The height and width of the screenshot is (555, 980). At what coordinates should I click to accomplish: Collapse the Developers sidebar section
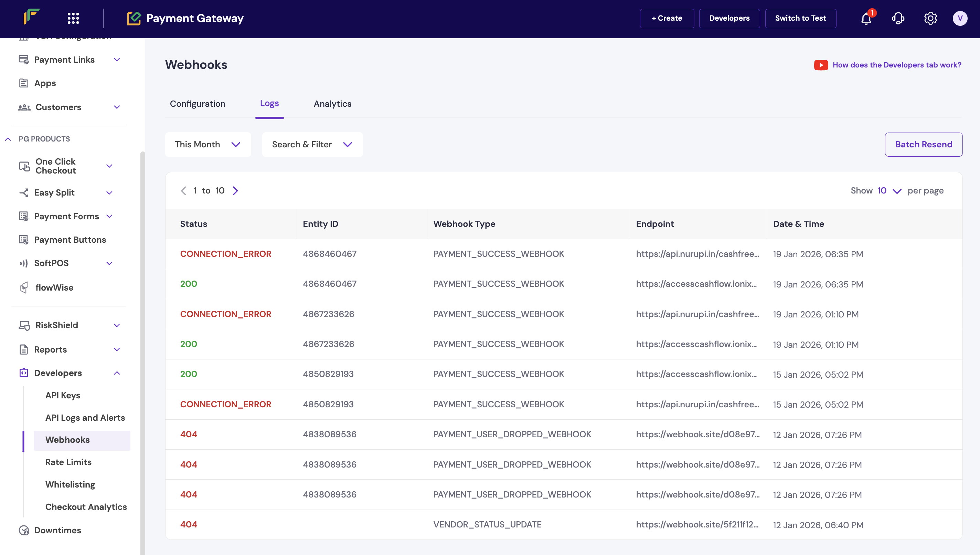tap(117, 373)
